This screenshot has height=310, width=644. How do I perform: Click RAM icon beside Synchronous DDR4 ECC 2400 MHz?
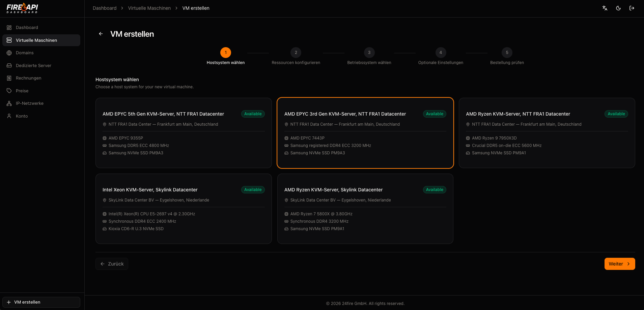point(105,221)
